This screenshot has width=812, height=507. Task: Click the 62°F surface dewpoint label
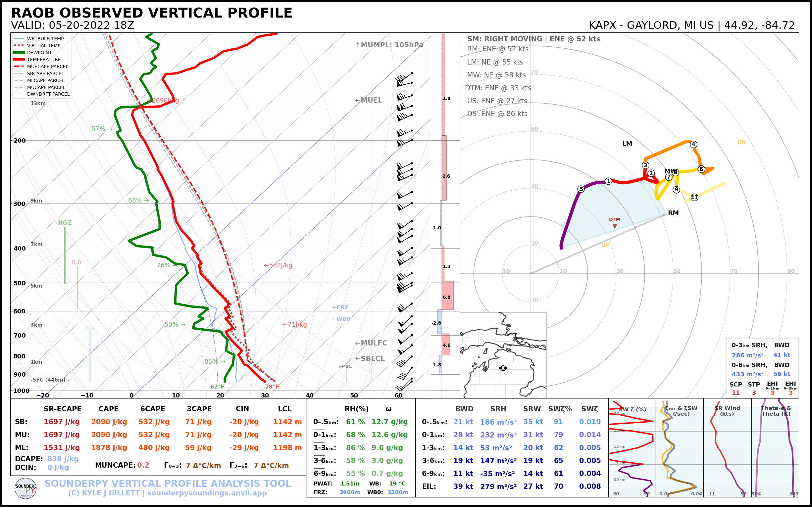pyautogui.click(x=217, y=387)
